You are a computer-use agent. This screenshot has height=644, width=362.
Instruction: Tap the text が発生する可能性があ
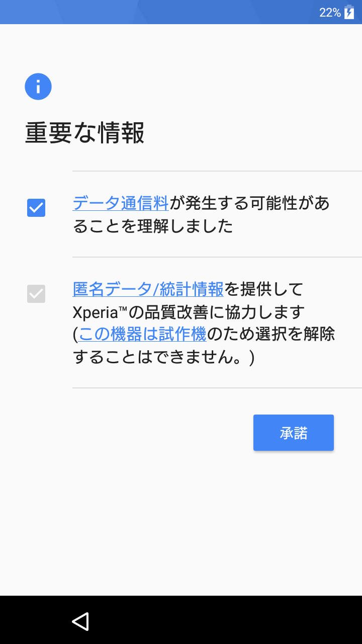[x=249, y=203]
